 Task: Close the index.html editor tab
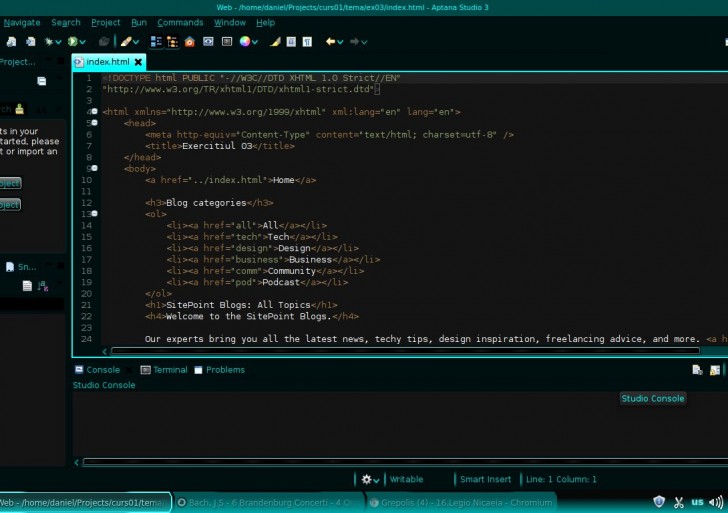[x=139, y=62]
